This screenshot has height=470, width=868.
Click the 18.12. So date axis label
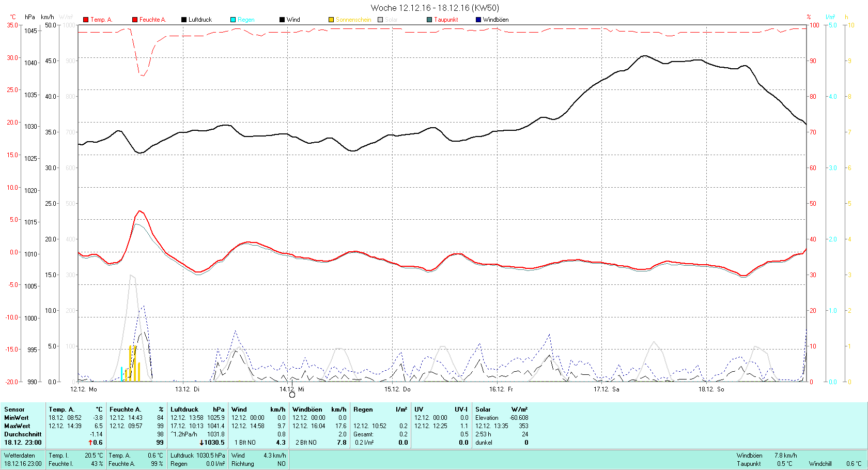(x=711, y=389)
